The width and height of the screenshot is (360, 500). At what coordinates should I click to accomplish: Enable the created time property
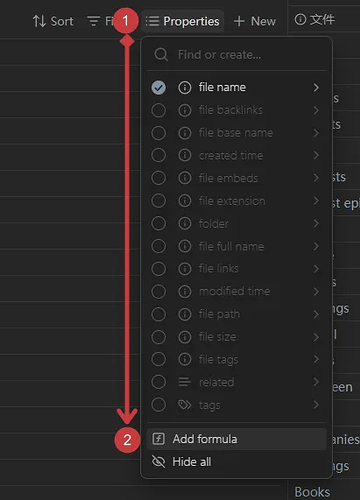click(158, 155)
